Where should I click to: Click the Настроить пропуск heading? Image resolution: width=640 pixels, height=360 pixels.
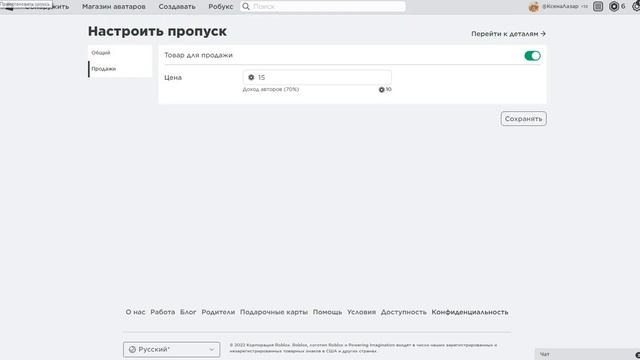pos(157,31)
